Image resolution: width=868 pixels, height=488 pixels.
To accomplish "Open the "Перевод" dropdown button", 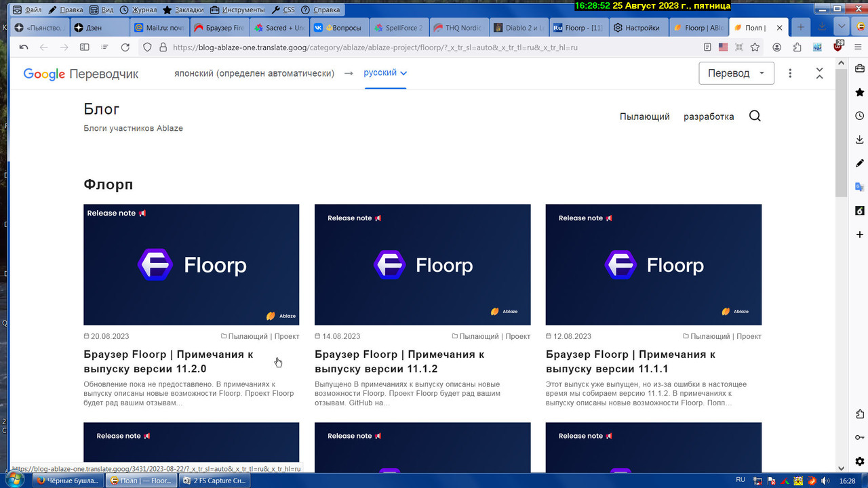I will tap(736, 73).
